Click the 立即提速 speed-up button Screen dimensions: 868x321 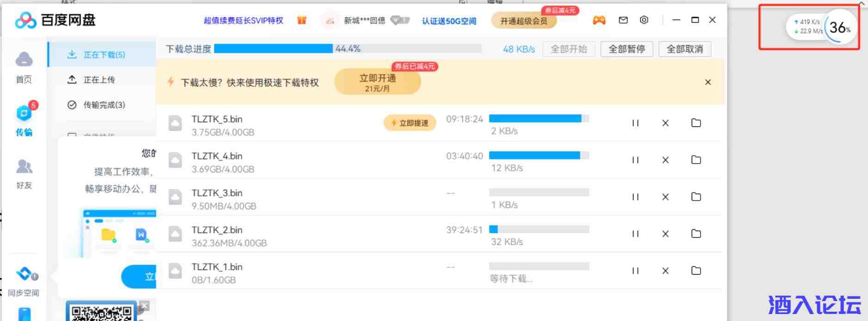point(410,123)
